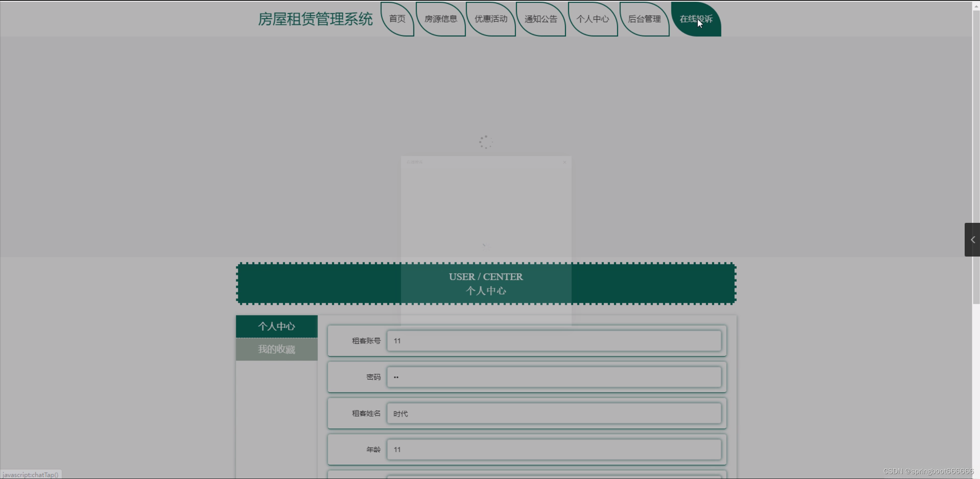Click the vertical page scrollbar thumb
The image size is (980, 479).
(x=976, y=153)
